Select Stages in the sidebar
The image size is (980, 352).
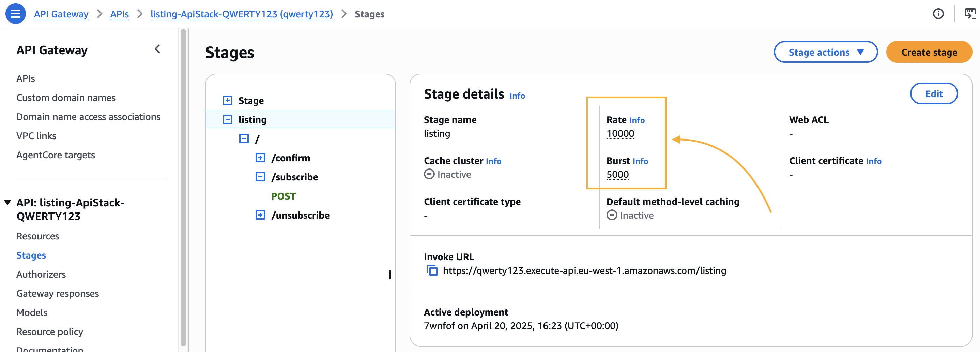[31, 255]
